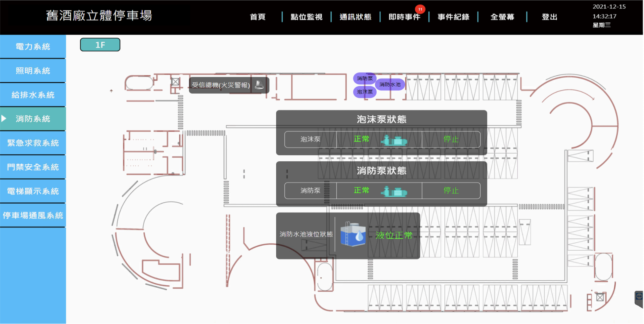
Task: Click the 消防泵狀態 panel title
Action: point(381,171)
